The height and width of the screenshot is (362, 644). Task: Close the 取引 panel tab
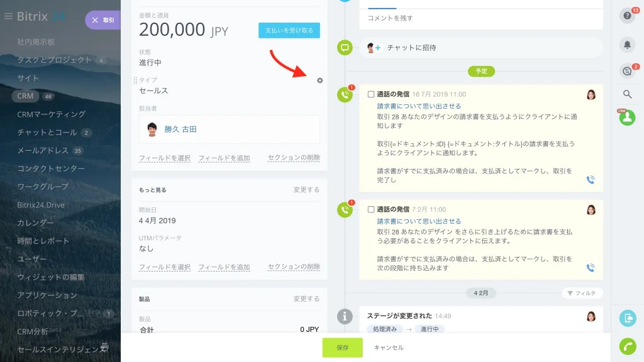95,20
